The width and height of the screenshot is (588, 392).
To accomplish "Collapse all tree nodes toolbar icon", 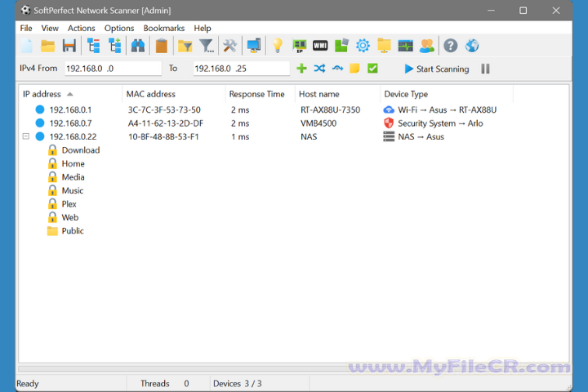I will [x=93, y=46].
